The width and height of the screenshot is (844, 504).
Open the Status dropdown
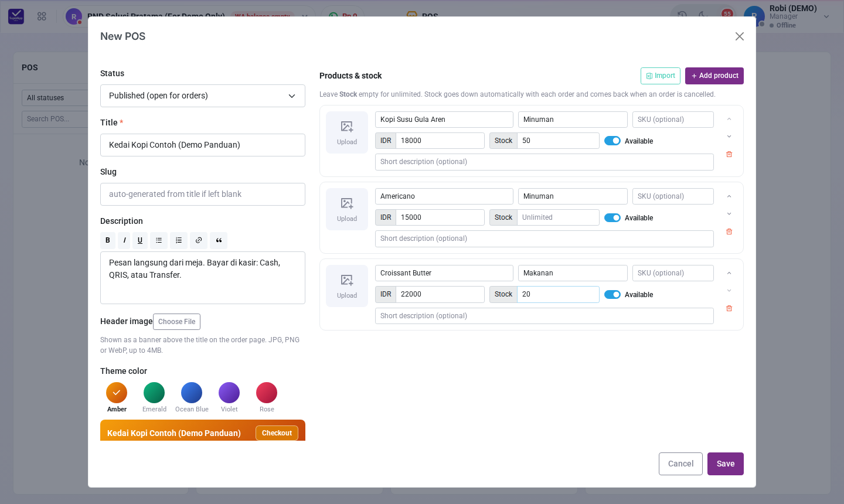point(203,96)
